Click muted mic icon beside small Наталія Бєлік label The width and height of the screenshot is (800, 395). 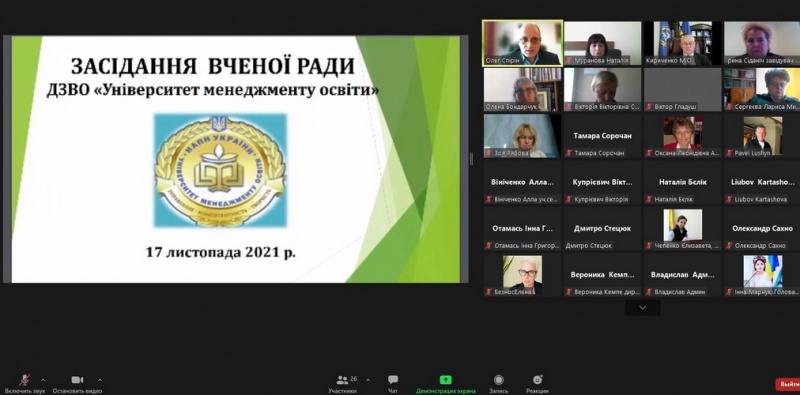tap(649, 200)
